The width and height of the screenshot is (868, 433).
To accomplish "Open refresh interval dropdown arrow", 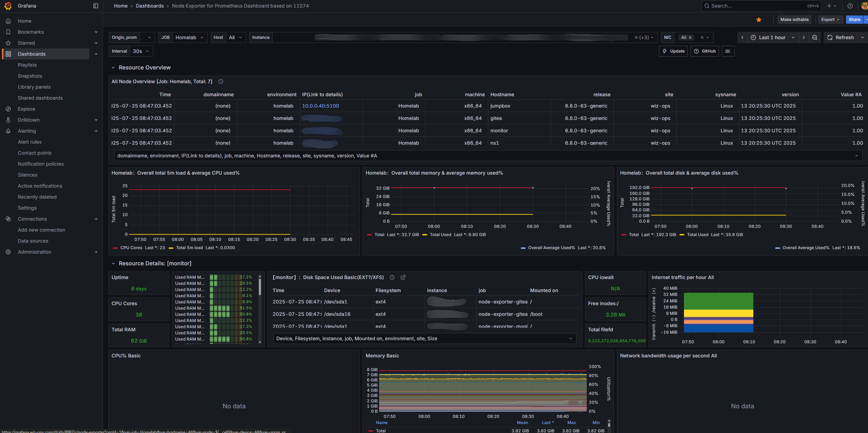I will [x=863, y=37].
